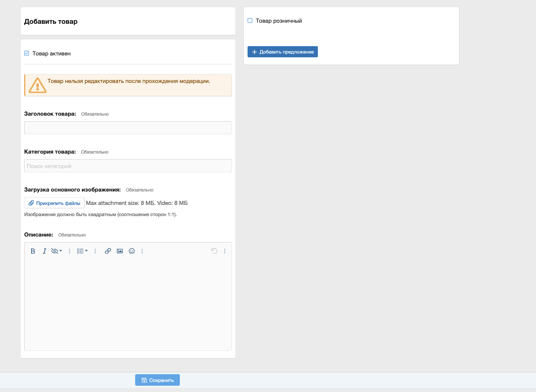Expand the list formatting dropdown
Viewport: 536px width, 392px height.
82,251
